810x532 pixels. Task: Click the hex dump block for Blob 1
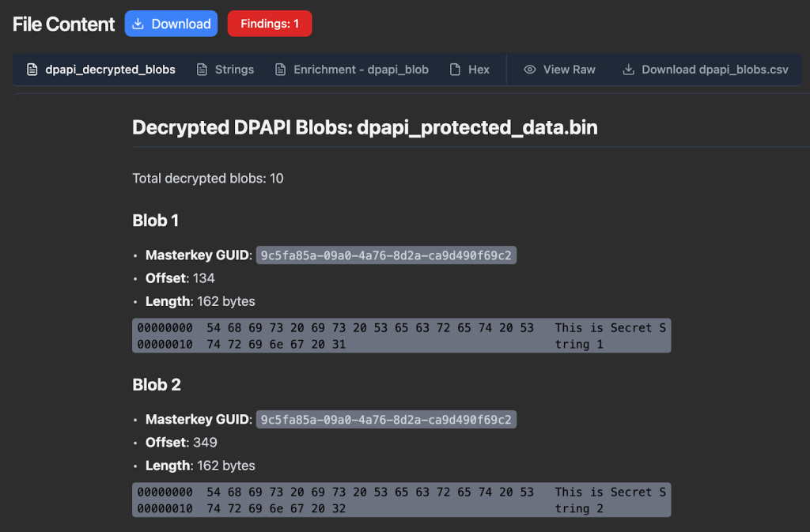coord(401,336)
